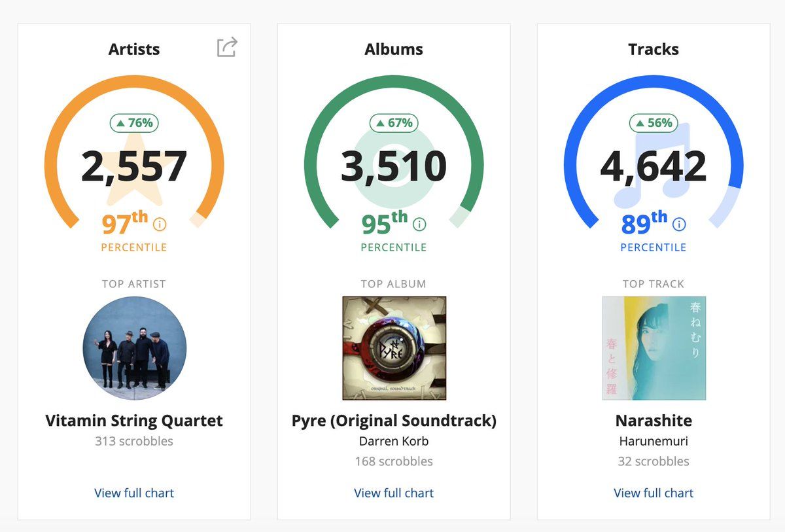Open Pyre (Original Soundtrack) title link
785x532 pixels.
click(394, 421)
